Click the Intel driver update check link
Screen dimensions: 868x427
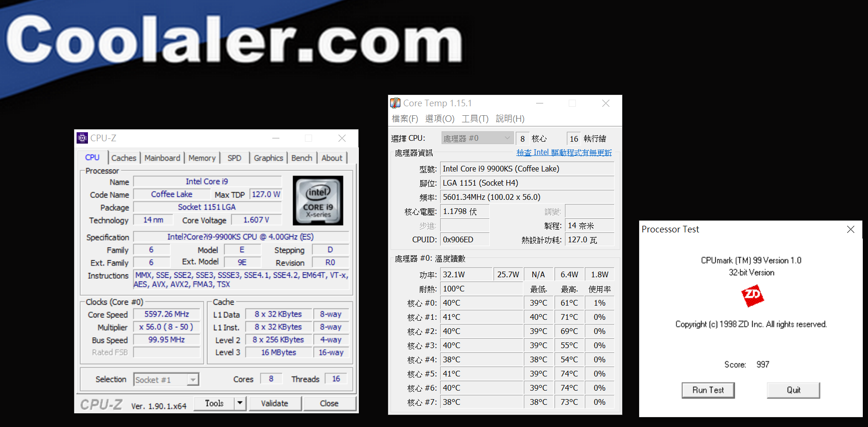click(x=564, y=153)
